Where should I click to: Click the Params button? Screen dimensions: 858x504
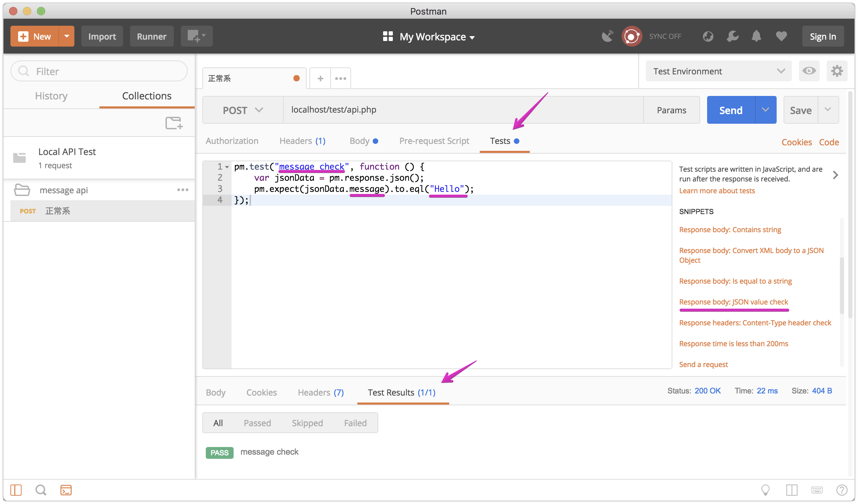(671, 110)
